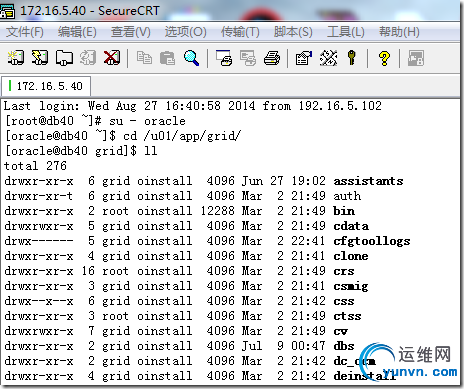Click the Public-Key Assistant key icon
464x389 pixels.
[x=351, y=58]
